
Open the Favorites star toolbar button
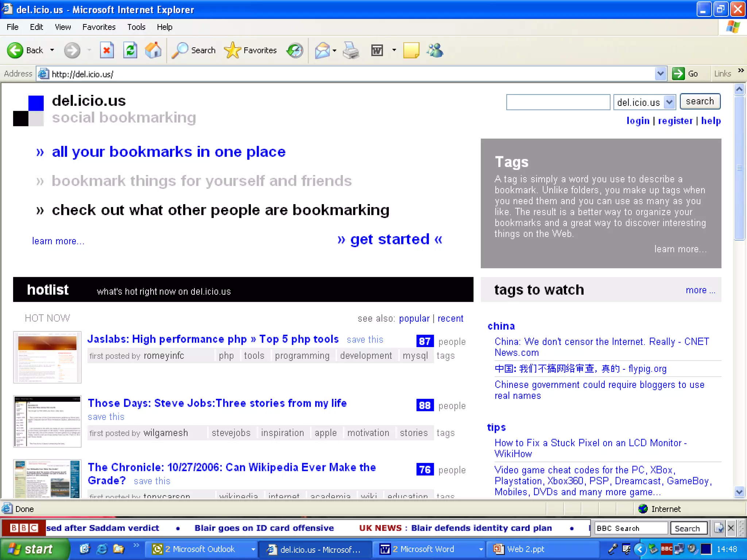(251, 50)
